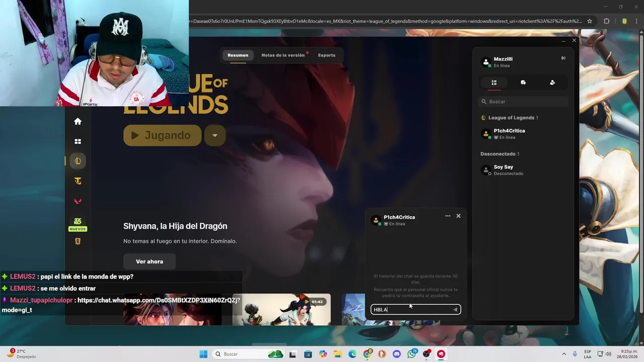
Task: Click the Shyvana, la Hija del Dragón headline
Action: pyautogui.click(x=175, y=226)
